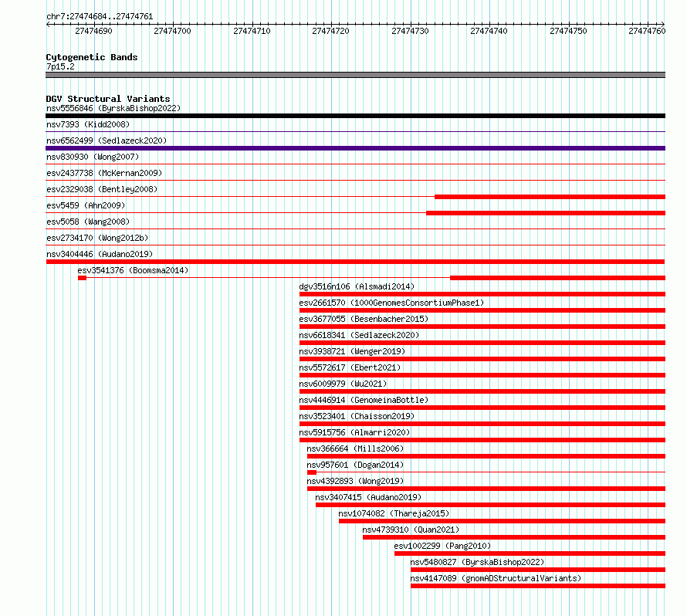Open nsv366664 (Mills2006) variant
This screenshot has width=687, height=616.
click(x=355, y=448)
